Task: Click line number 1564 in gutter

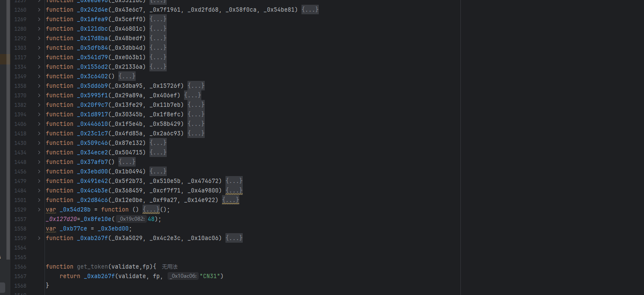Action: click(x=20, y=247)
